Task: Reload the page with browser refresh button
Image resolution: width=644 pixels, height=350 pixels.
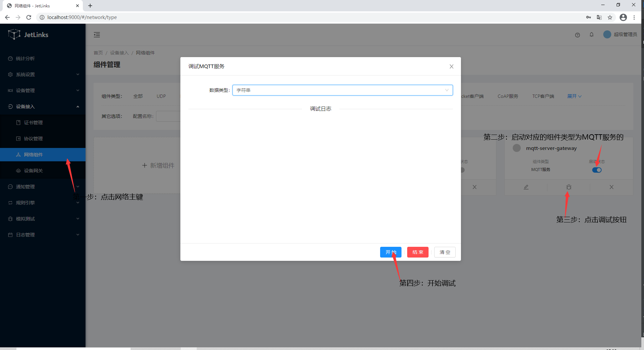Action: 29,17
